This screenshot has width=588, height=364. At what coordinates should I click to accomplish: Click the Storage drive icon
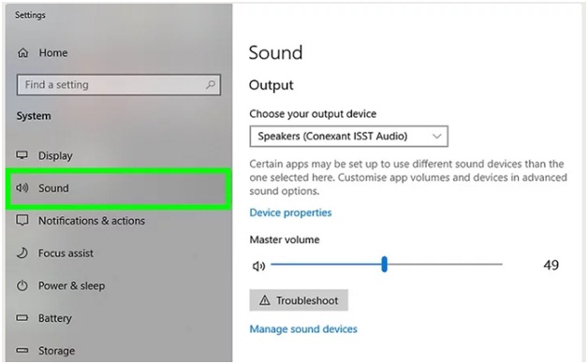(22, 351)
